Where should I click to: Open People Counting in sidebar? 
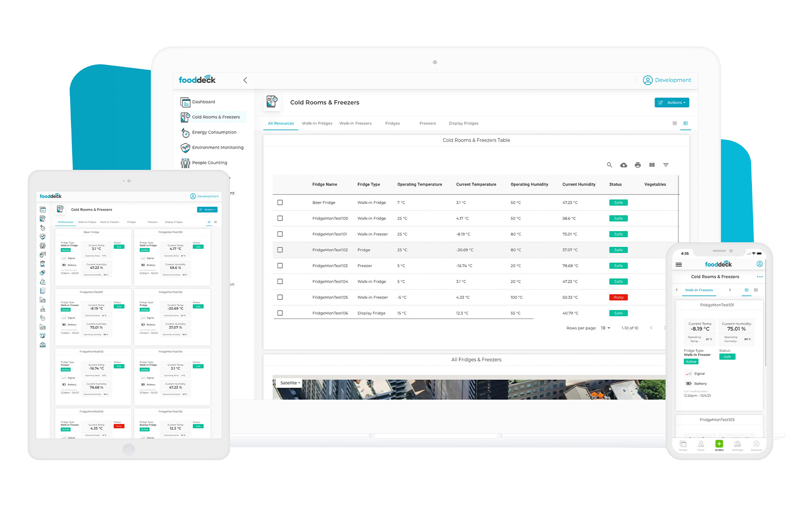click(209, 163)
